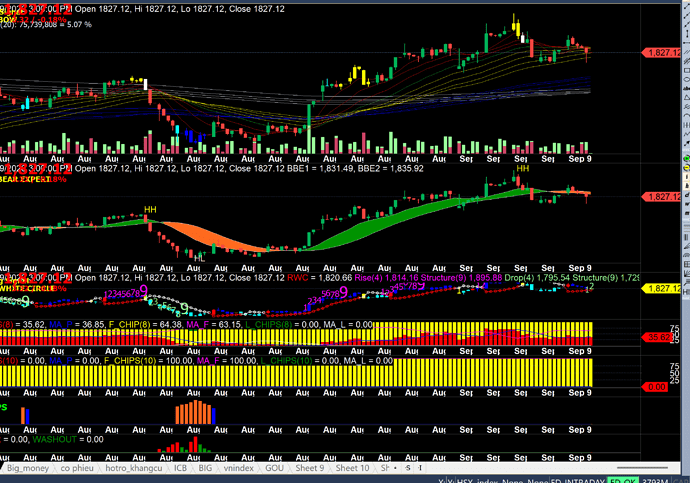Select the ellipse drawing tool

coord(686,79)
